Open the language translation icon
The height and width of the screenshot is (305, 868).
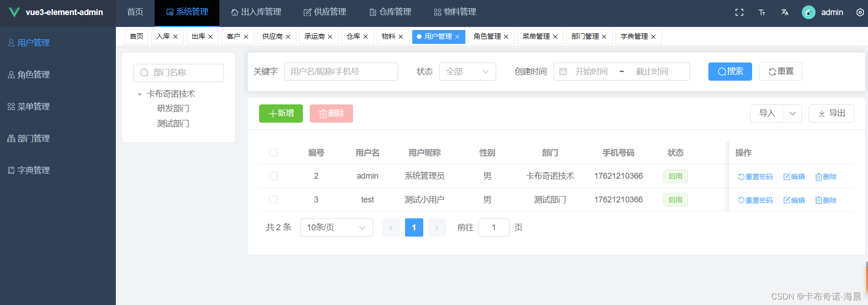coord(785,12)
